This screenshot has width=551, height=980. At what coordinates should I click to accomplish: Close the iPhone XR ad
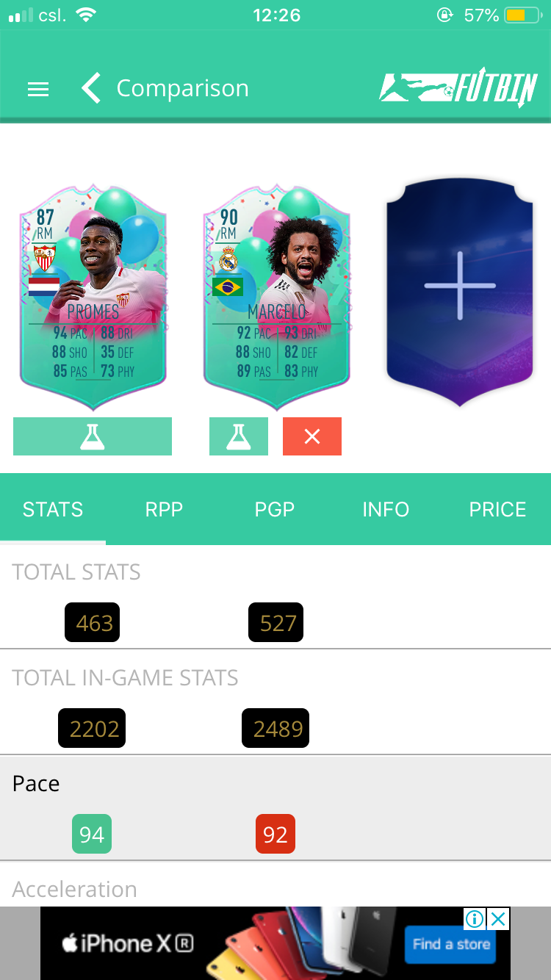pos(499,919)
